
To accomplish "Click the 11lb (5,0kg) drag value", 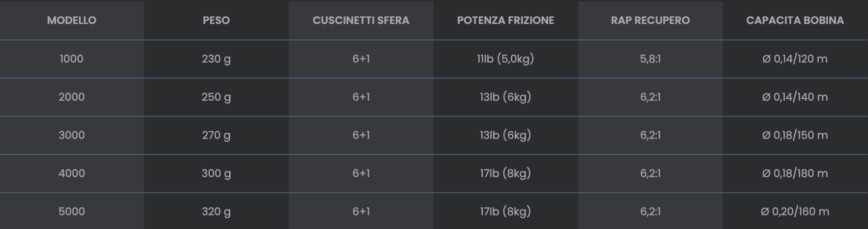I will [505, 59].
